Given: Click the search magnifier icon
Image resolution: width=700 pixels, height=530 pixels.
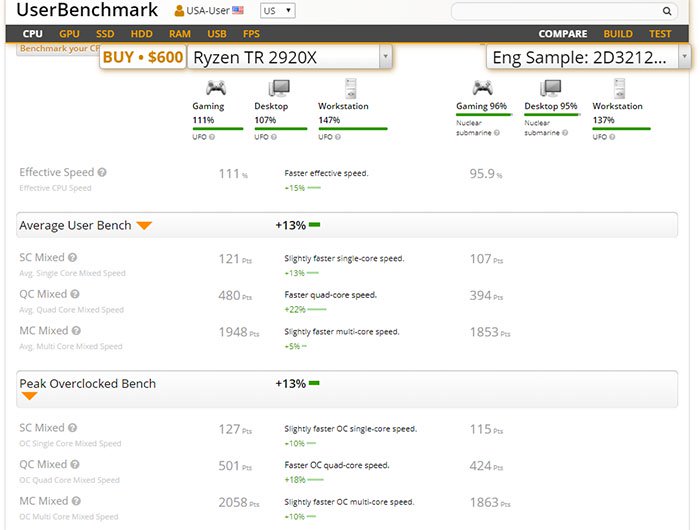Looking at the screenshot, I should click(667, 12).
